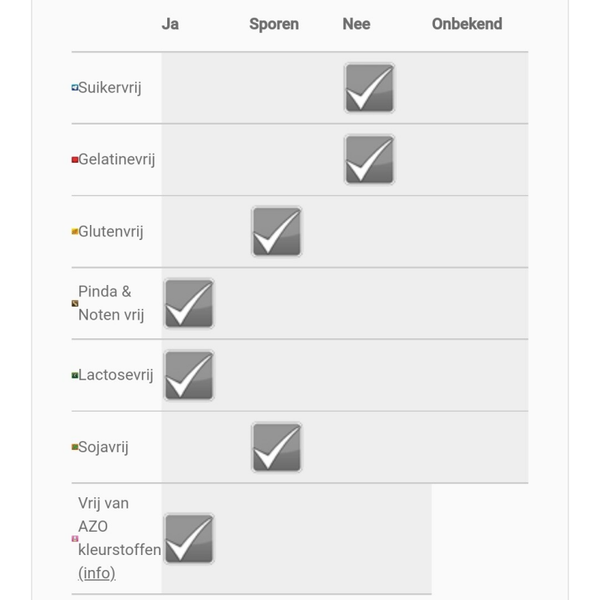Toggle the Glutenvrij Sporen checkbox
This screenshot has height=600, width=600.
(276, 232)
